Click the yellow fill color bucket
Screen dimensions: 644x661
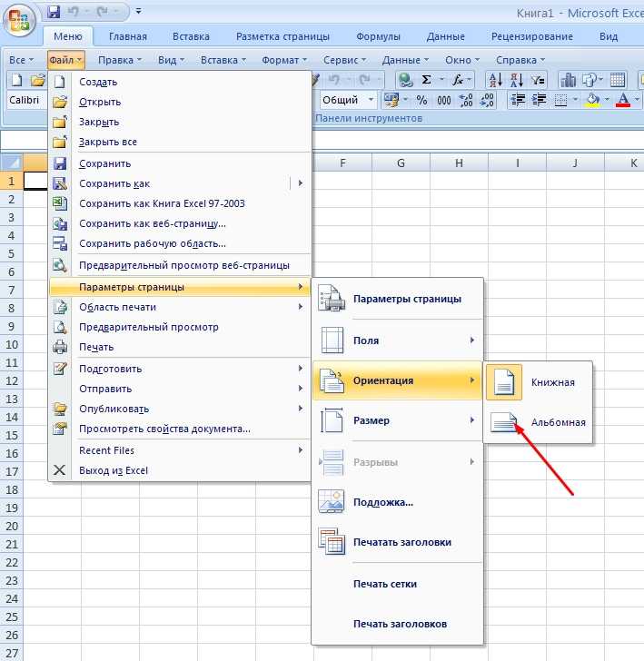[x=592, y=100]
